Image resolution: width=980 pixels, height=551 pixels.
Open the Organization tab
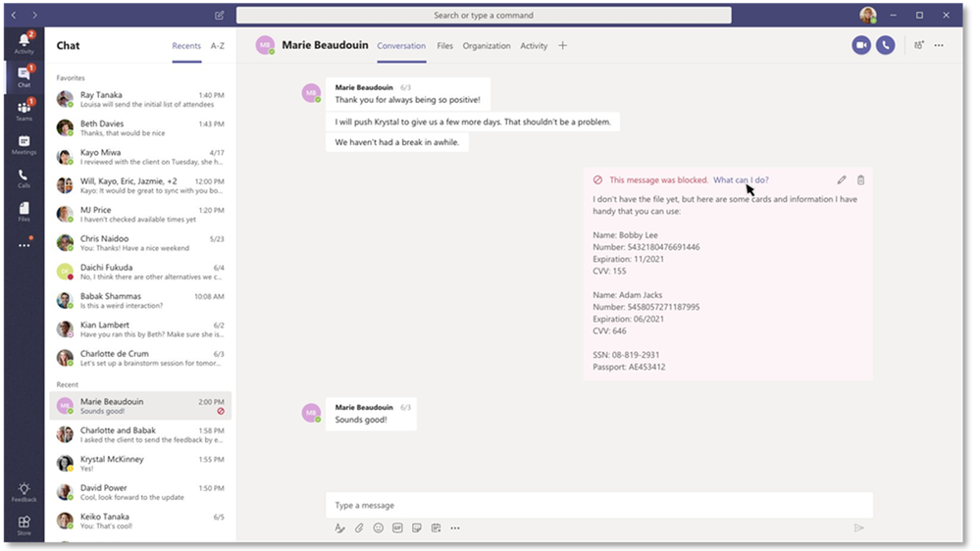point(487,46)
